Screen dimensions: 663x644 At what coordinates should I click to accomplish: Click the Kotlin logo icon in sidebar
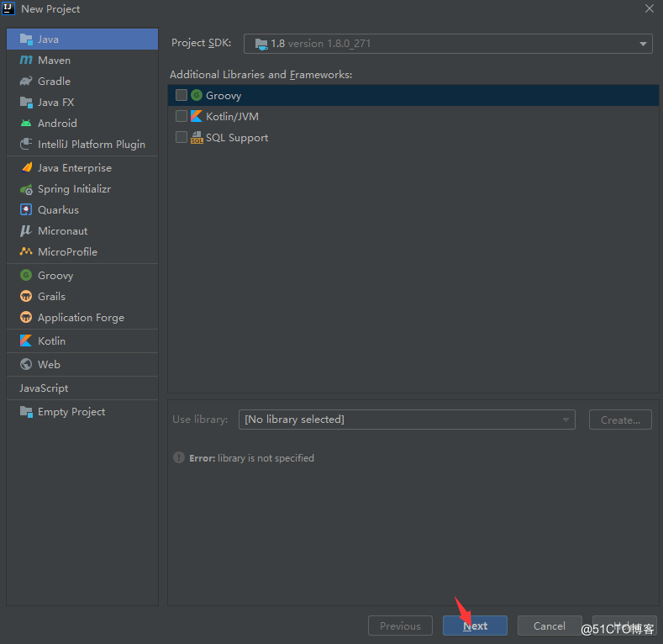26,340
